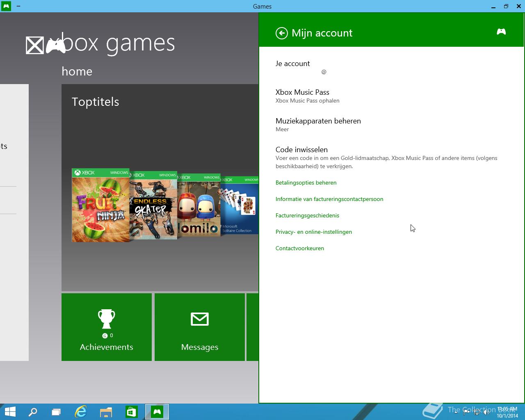Select the Fruit Ninja game cover
The height and width of the screenshot is (420, 525).
(101, 205)
